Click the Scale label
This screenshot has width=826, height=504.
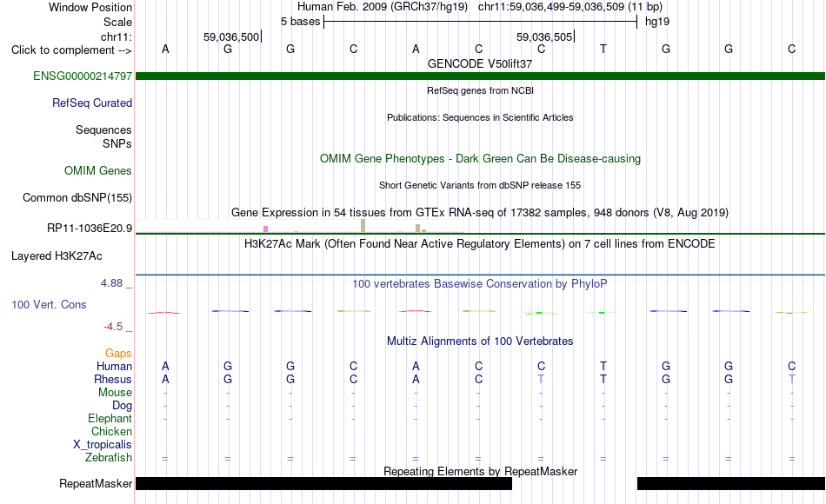tap(117, 22)
